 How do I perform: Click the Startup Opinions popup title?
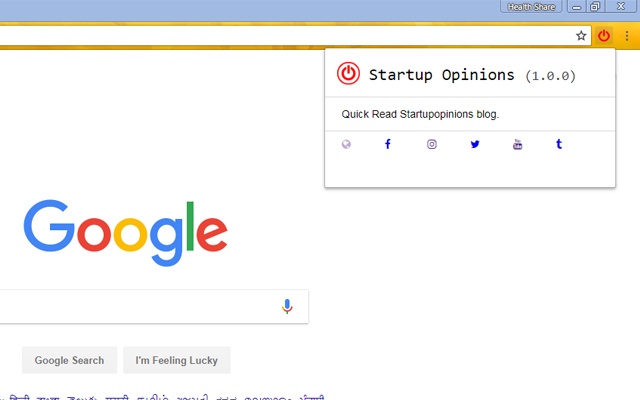441,75
